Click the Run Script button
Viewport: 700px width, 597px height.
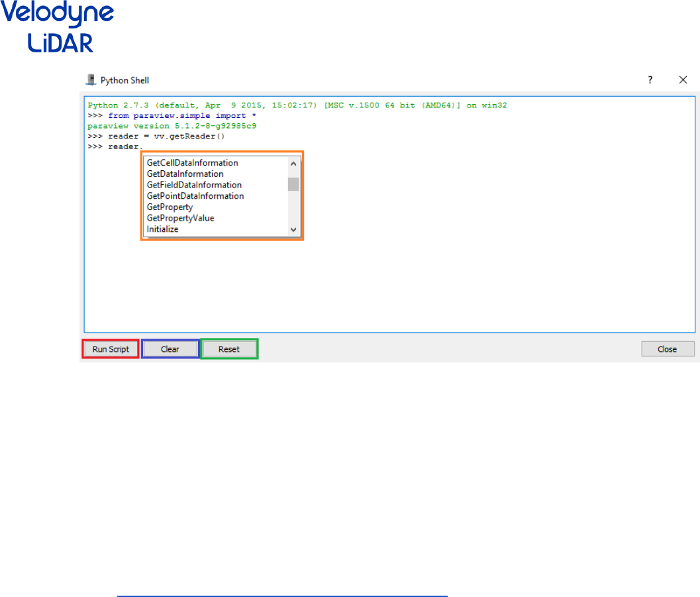111,349
